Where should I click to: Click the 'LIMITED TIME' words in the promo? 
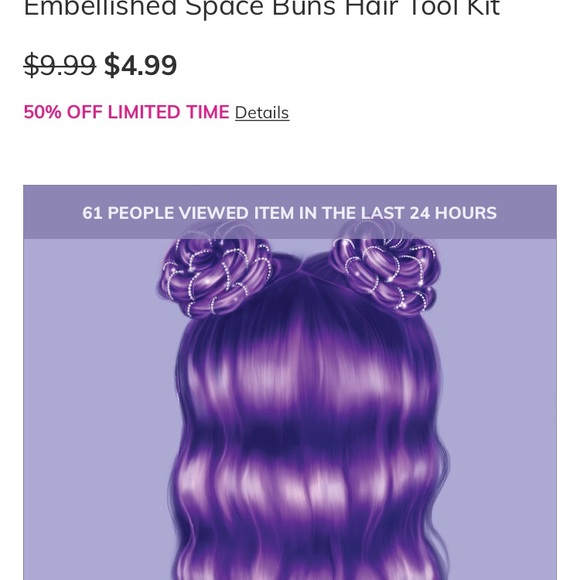click(168, 112)
